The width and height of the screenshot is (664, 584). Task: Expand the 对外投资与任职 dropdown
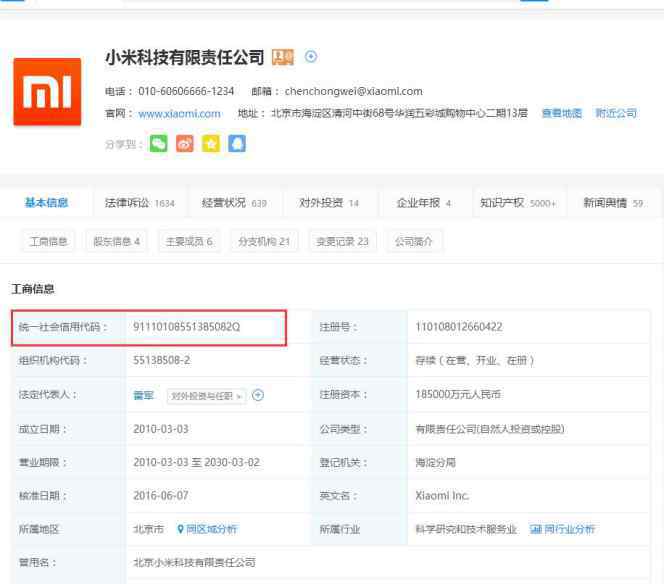tap(207, 396)
